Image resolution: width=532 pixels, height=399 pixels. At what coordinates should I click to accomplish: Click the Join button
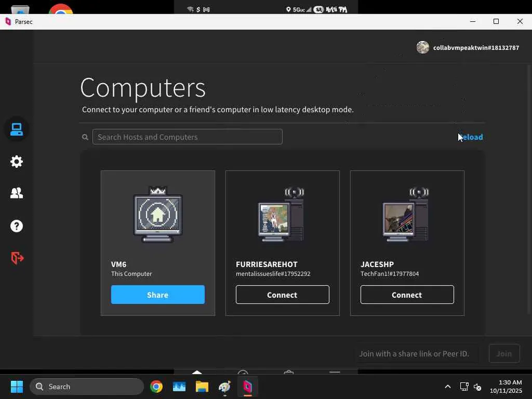(x=504, y=353)
